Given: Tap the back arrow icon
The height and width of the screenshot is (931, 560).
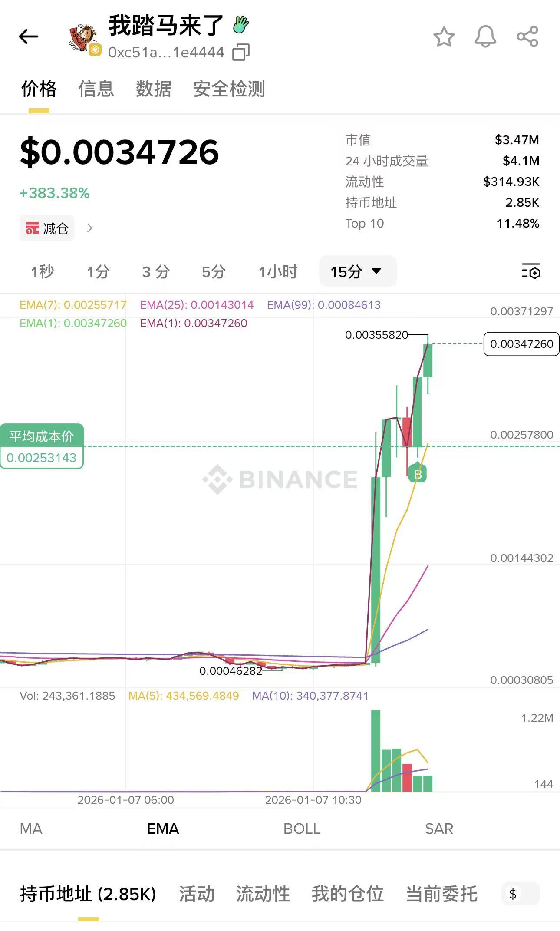Looking at the screenshot, I should point(29,36).
